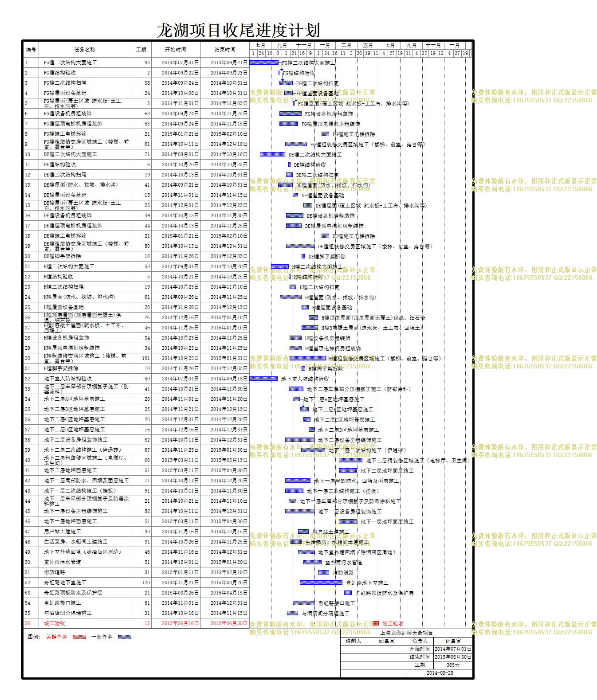Click the red Gantt bar for 竣工验收

[x=376, y=623]
